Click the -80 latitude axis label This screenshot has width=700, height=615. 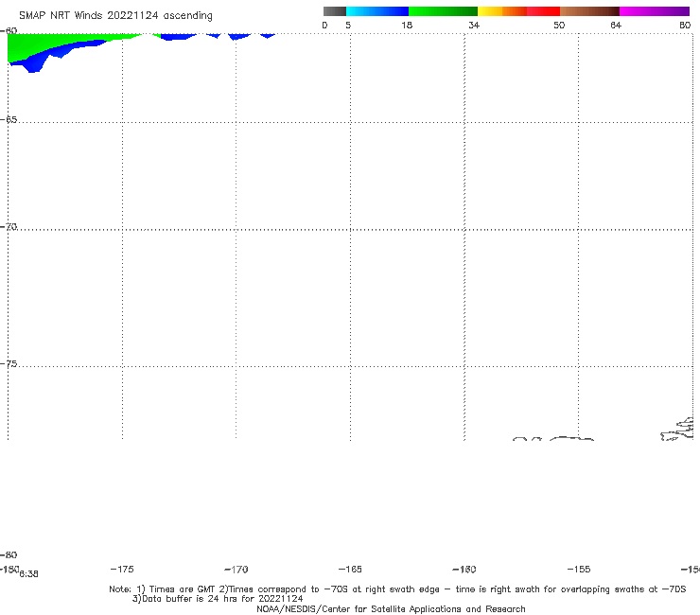[9, 554]
